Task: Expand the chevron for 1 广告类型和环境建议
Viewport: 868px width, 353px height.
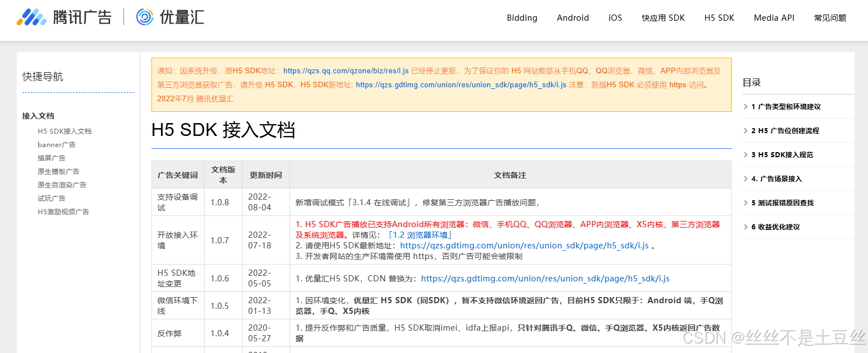Action: (746, 107)
